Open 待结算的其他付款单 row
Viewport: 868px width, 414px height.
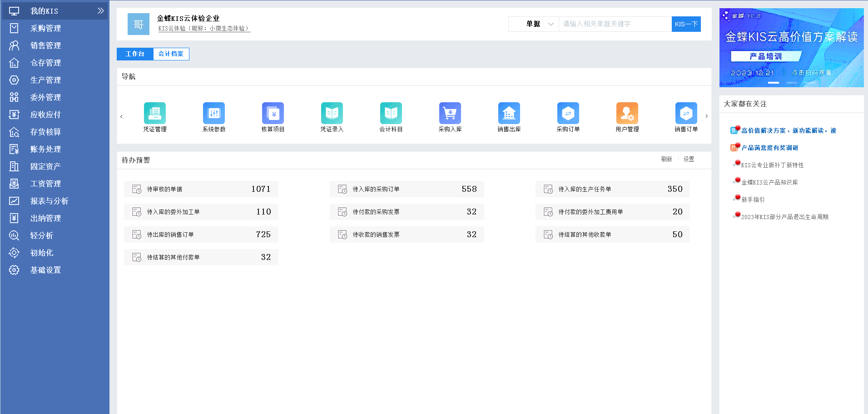click(x=201, y=257)
